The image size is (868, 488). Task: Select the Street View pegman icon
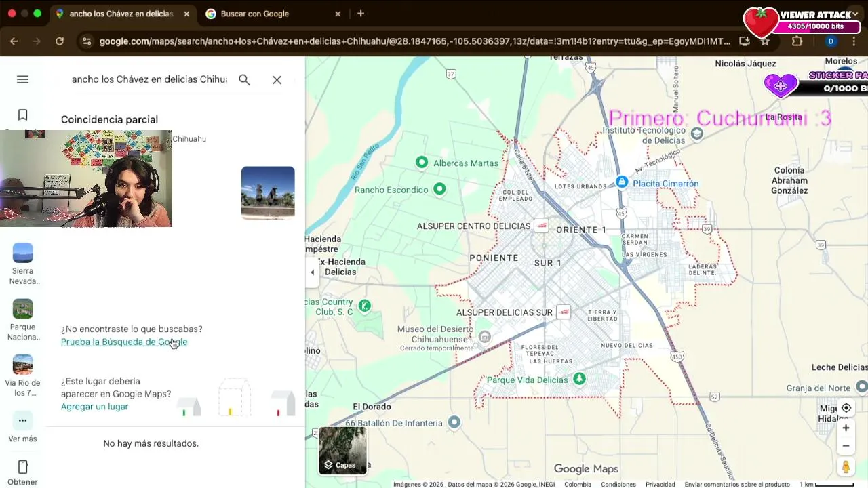pos(846,467)
